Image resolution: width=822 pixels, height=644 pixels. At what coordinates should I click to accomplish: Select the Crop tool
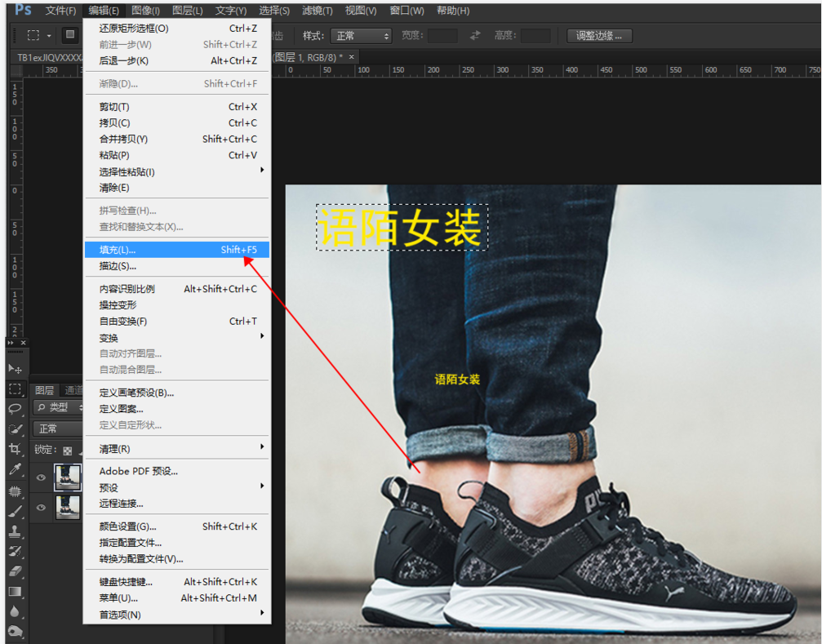(x=15, y=449)
